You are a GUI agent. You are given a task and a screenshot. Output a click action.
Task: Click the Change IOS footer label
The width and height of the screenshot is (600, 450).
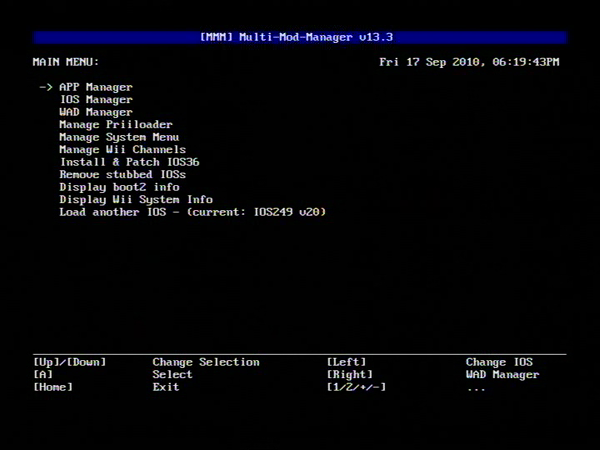tap(499, 362)
